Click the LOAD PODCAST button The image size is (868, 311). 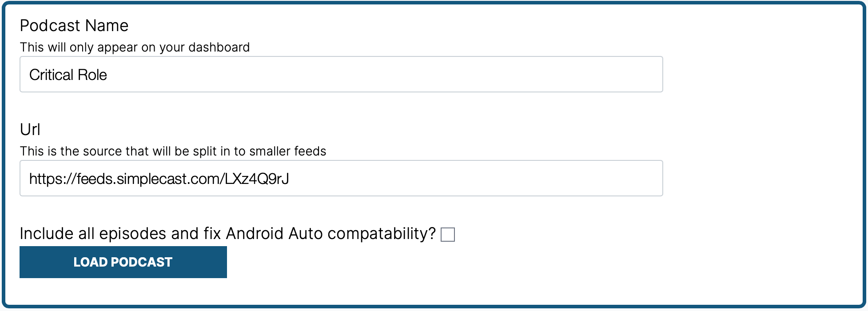pos(123,262)
